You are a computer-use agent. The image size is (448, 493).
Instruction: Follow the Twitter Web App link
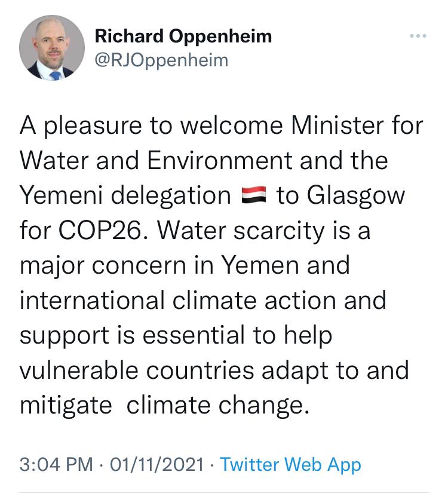pos(290,465)
